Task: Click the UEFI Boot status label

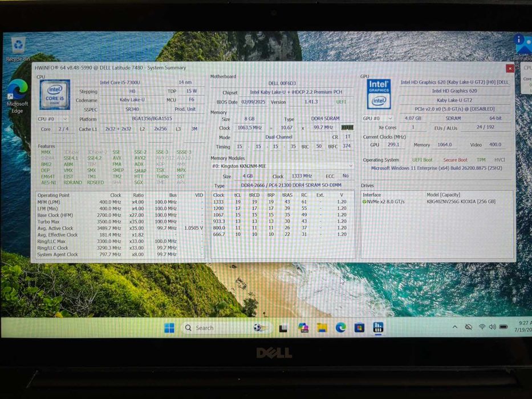Action: (422, 160)
